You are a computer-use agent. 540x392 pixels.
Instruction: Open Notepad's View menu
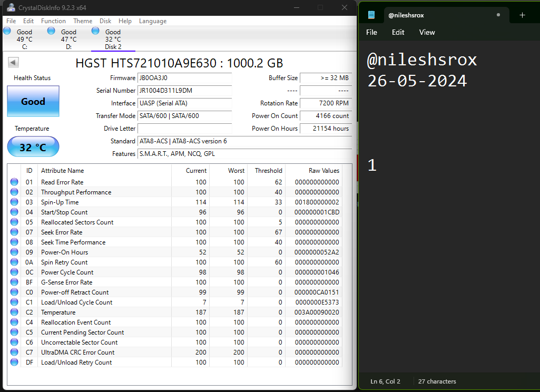427,32
